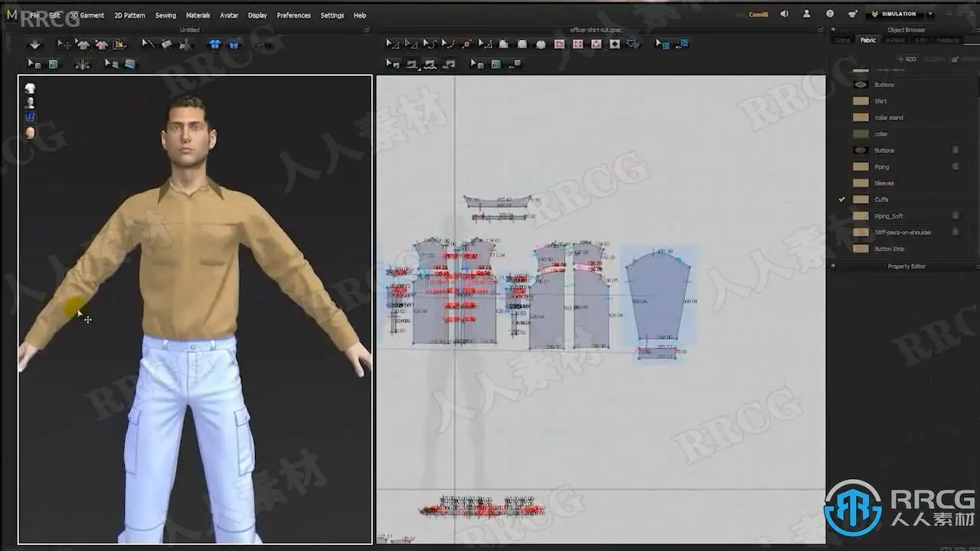Click the second blue garment display icon
Viewport: 980px width, 551px height.
click(x=234, y=44)
